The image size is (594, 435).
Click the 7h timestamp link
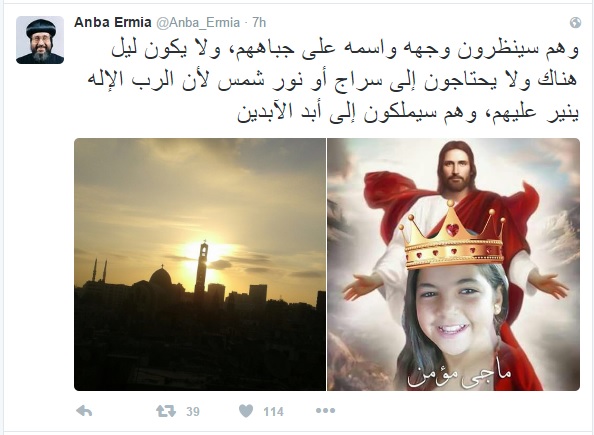259,23
